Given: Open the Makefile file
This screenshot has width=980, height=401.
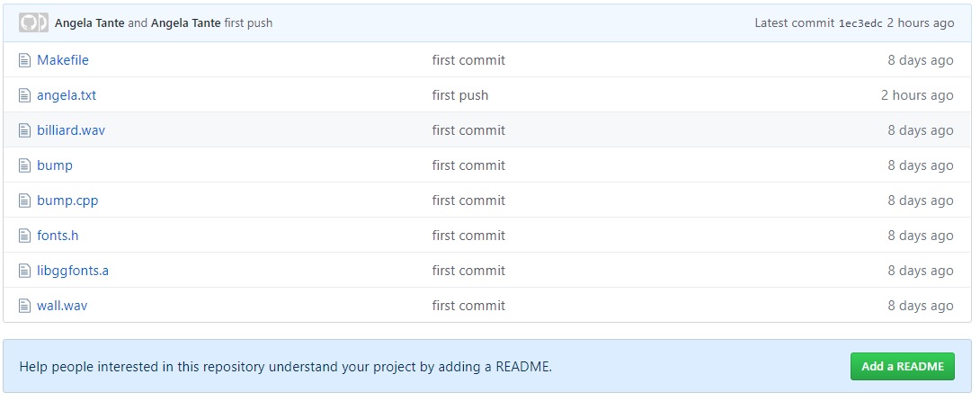Looking at the screenshot, I should click(x=63, y=60).
